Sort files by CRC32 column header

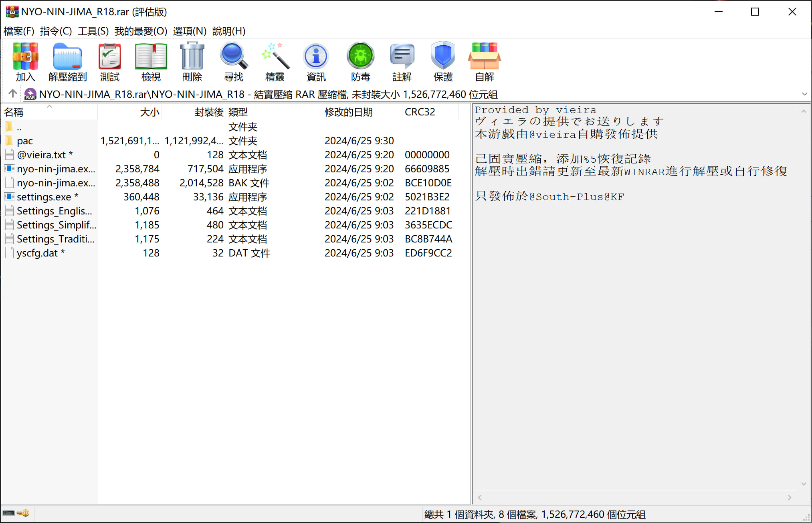(x=420, y=112)
